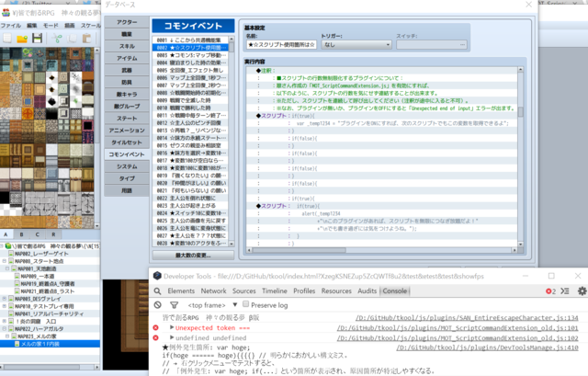Select the Console tab in DevTools
Image resolution: width=588 pixels, height=376 pixels.
click(x=395, y=291)
